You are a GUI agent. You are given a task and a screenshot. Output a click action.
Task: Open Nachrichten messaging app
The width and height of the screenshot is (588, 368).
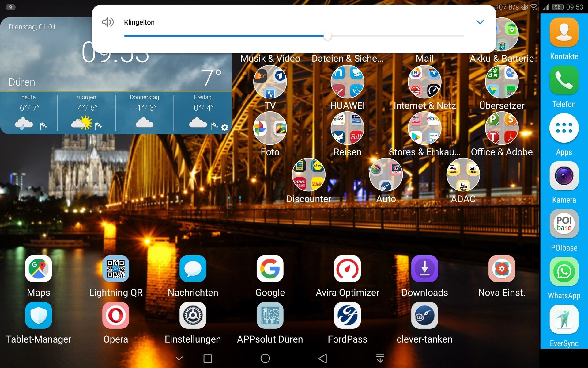click(193, 269)
